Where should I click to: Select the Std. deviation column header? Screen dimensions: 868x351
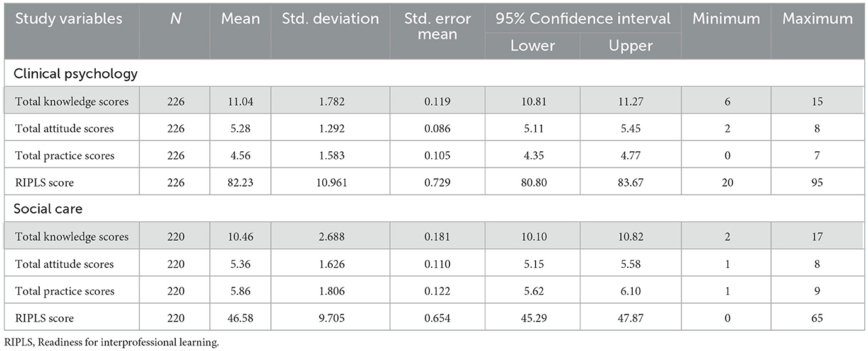click(x=330, y=19)
